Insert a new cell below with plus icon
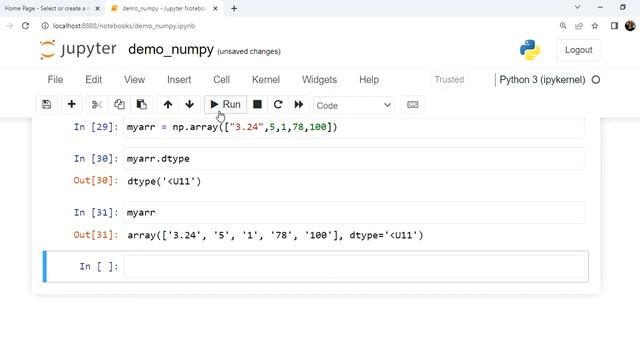This screenshot has height=360, width=640. (x=71, y=104)
